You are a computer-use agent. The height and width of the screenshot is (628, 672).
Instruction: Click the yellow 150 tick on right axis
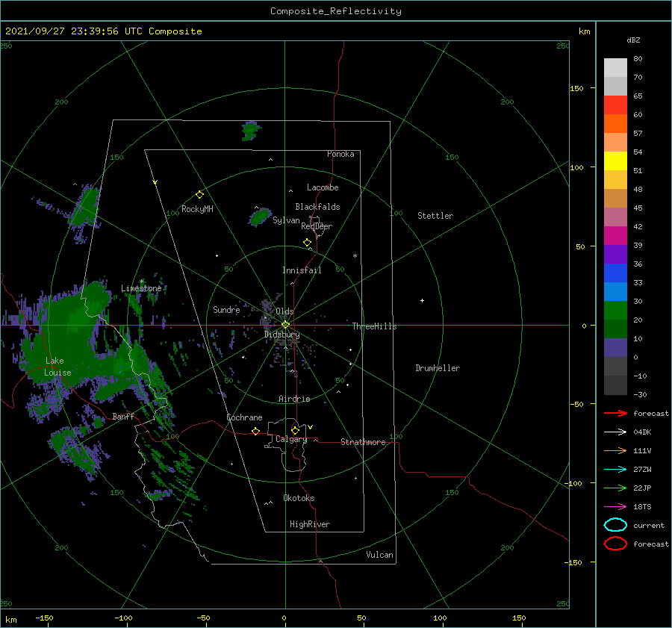[576, 88]
